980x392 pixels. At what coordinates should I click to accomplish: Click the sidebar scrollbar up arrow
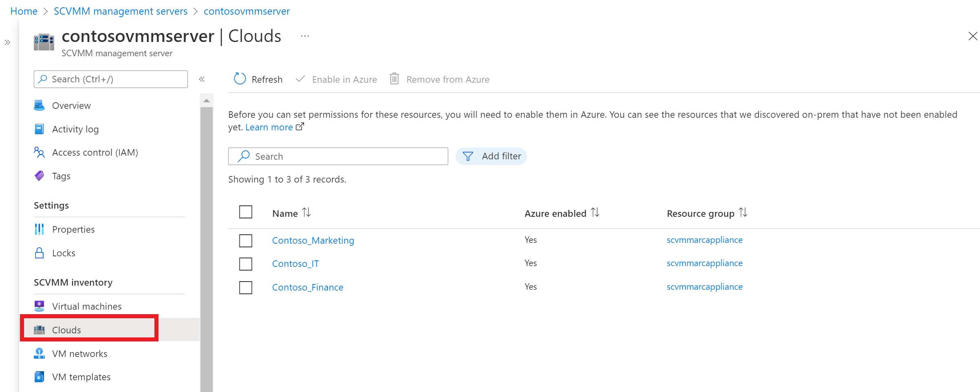[207, 101]
